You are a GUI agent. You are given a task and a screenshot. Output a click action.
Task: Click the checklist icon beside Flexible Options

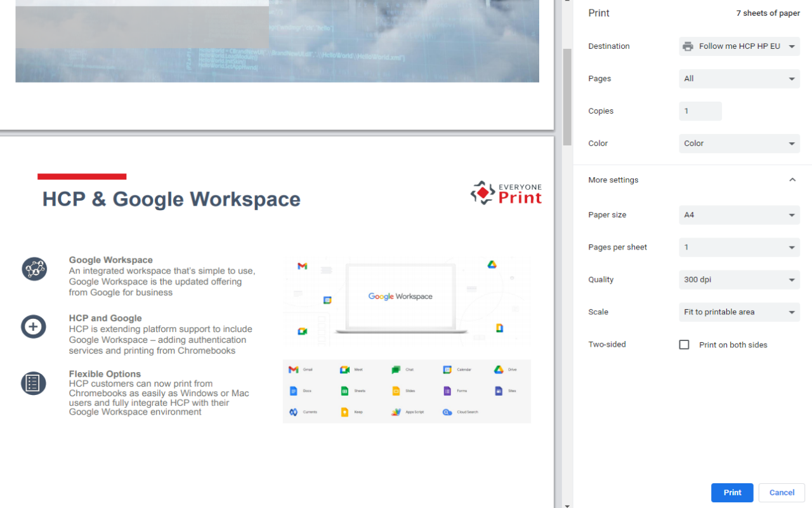pyautogui.click(x=34, y=384)
